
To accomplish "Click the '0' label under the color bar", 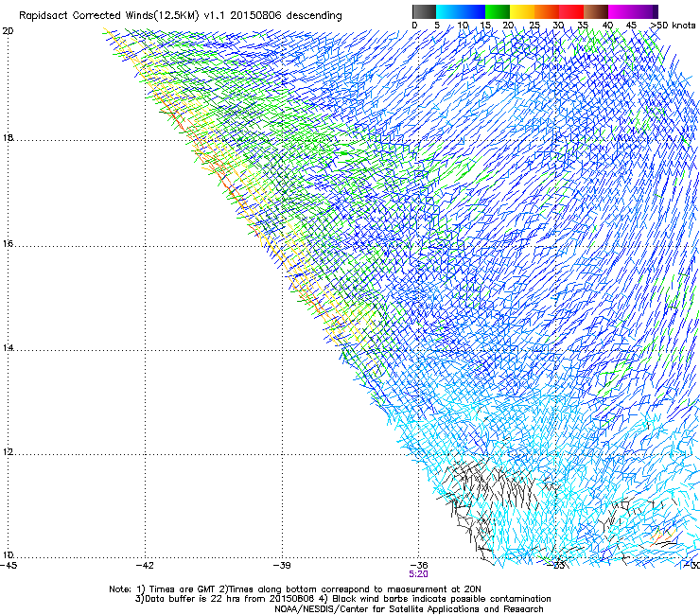I will 414,26.
